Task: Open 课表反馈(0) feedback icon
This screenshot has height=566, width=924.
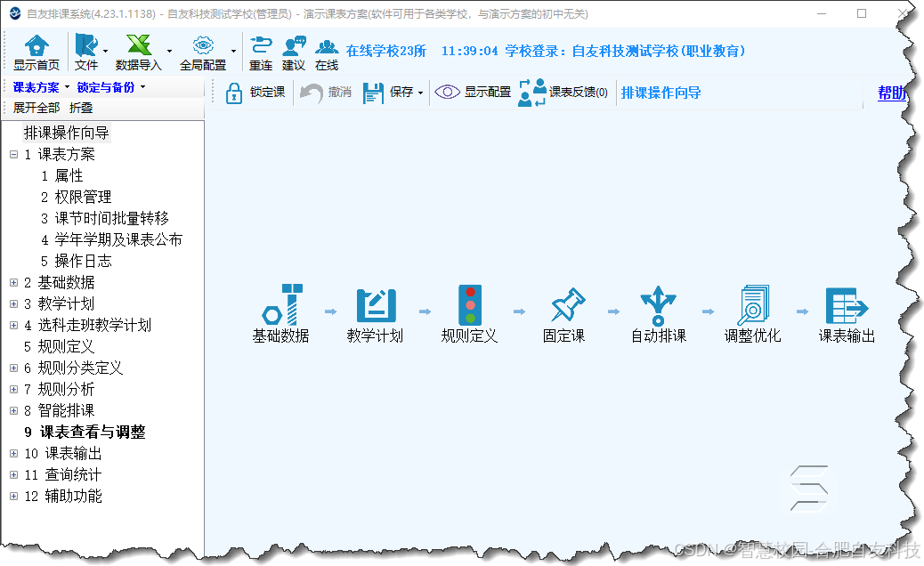Action: click(x=532, y=93)
